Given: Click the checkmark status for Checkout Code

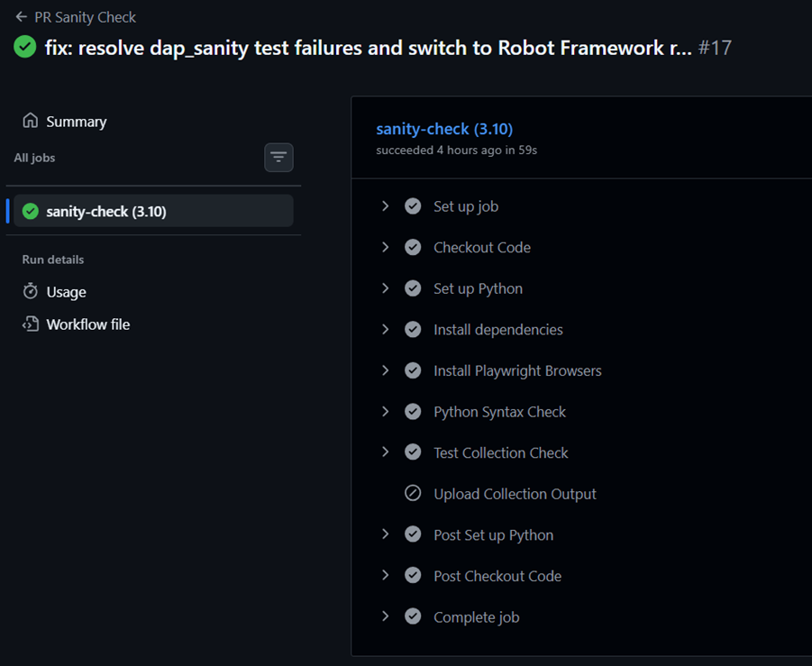Looking at the screenshot, I should (x=413, y=247).
